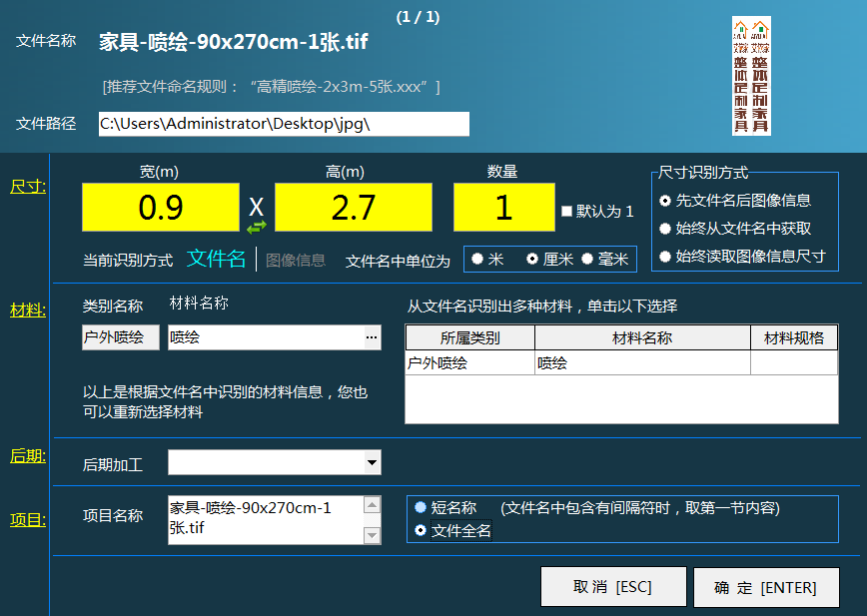Select 始终从文件名中获取 recognition mode
Image resolution: width=867 pixels, height=616 pixels.
[x=665, y=229]
